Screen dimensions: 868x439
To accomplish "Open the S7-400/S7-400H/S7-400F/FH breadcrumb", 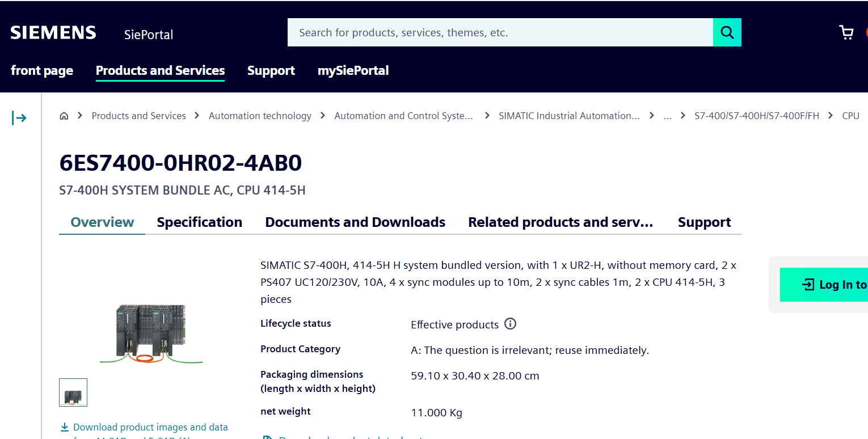I will [757, 116].
